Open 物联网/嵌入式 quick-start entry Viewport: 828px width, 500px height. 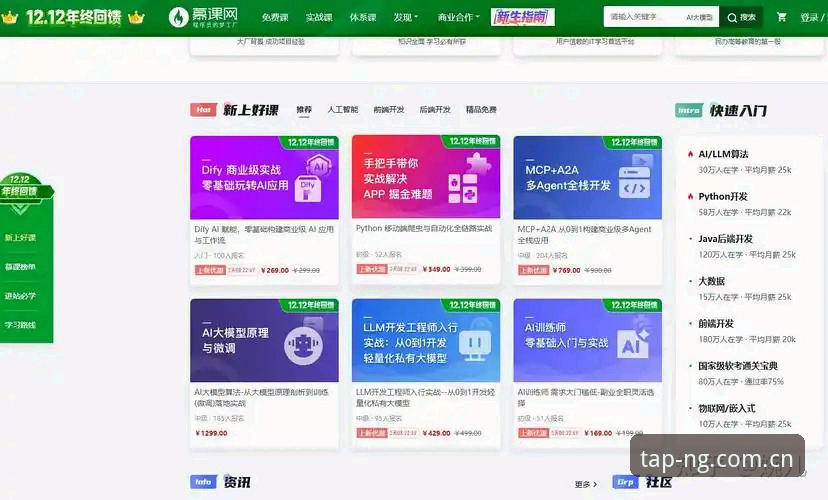click(727, 408)
